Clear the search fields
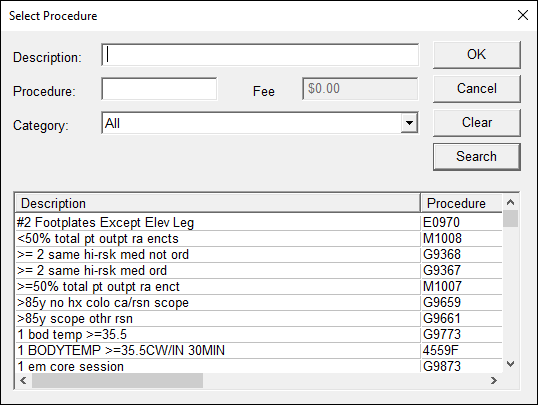The width and height of the screenshot is (538, 405). coord(477,123)
